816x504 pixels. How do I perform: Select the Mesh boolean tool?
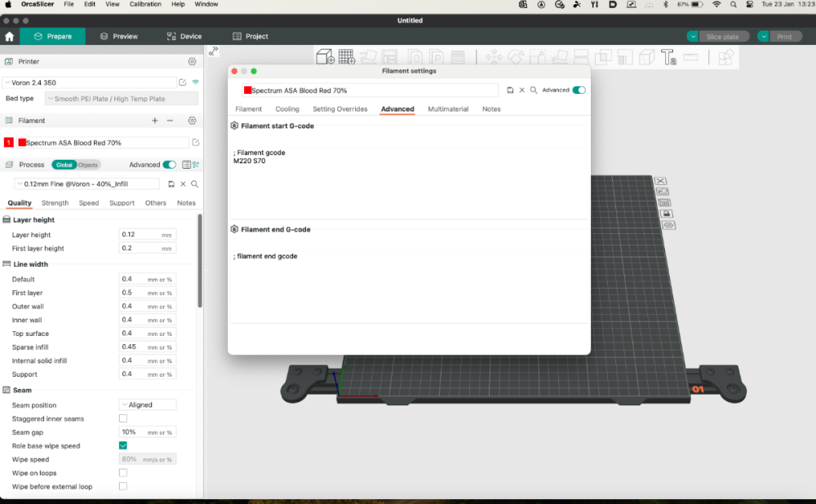click(603, 57)
